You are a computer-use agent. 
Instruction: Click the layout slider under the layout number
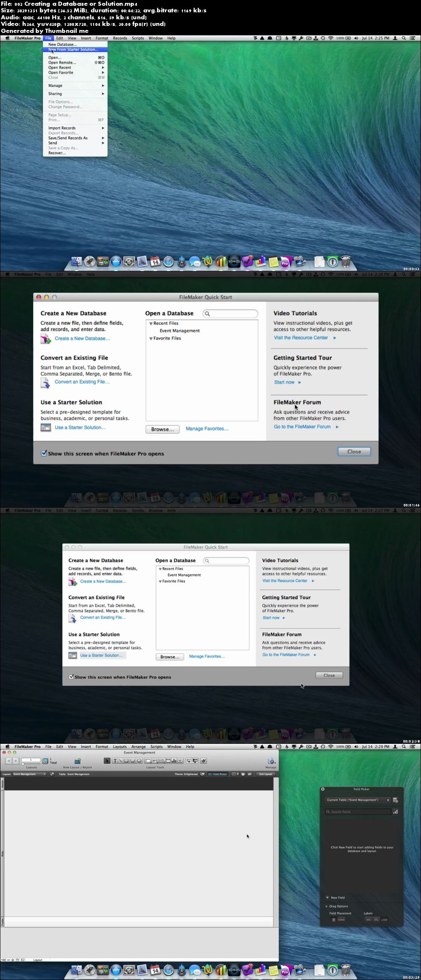pyautogui.click(x=31, y=764)
